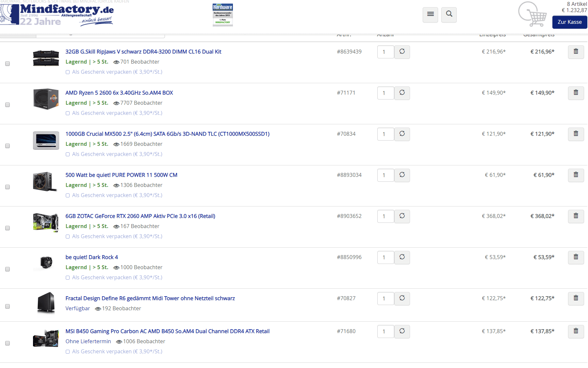Screen dimensions: 588x368
Task: Refresh quantity for ZOTAC RTX 2060
Action: coord(402,216)
